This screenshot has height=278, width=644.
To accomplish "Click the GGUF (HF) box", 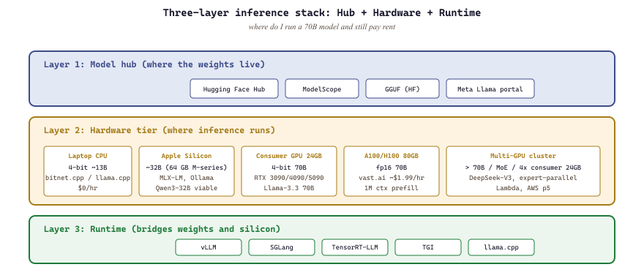I will pos(402,89).
